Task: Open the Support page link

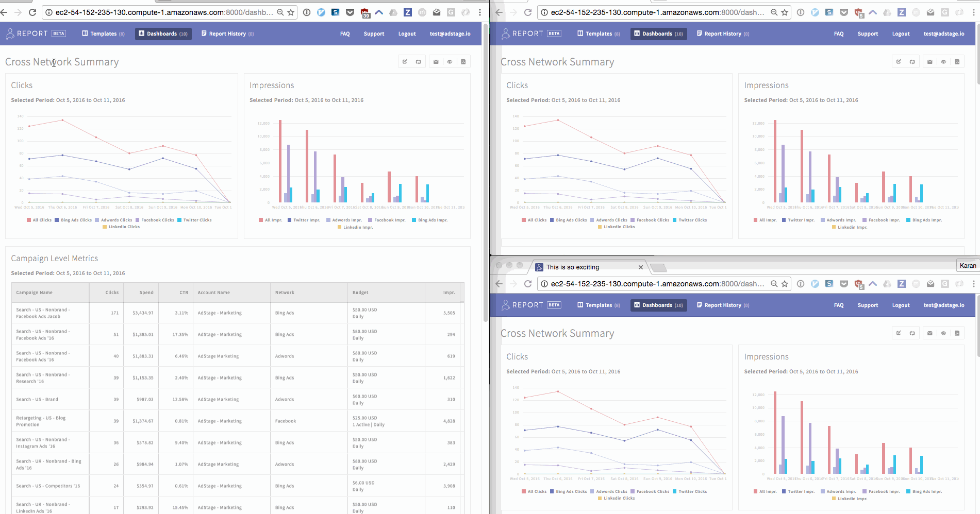Action: [x=374, y=33]
